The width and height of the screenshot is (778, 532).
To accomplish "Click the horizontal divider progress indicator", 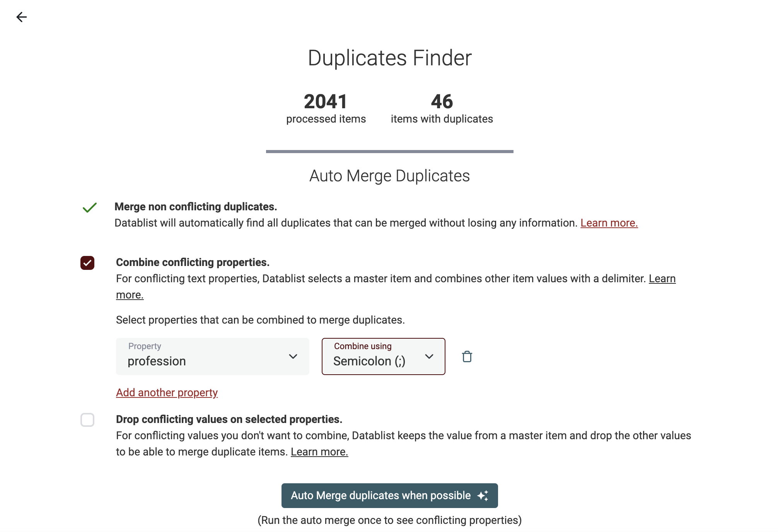I will tap(390, 150).
